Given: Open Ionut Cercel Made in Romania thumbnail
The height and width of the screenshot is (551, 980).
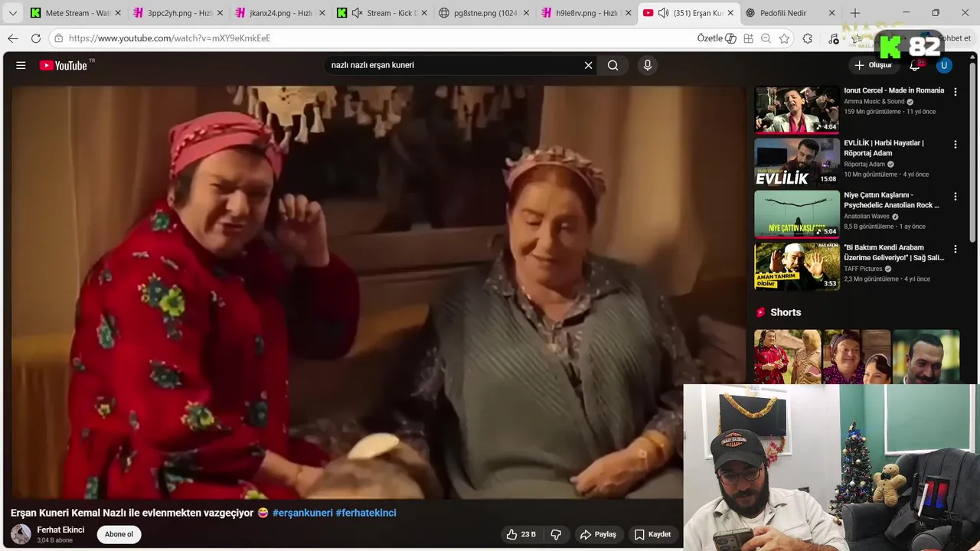Looking at the screenshot, I should (x=796, y=109).
